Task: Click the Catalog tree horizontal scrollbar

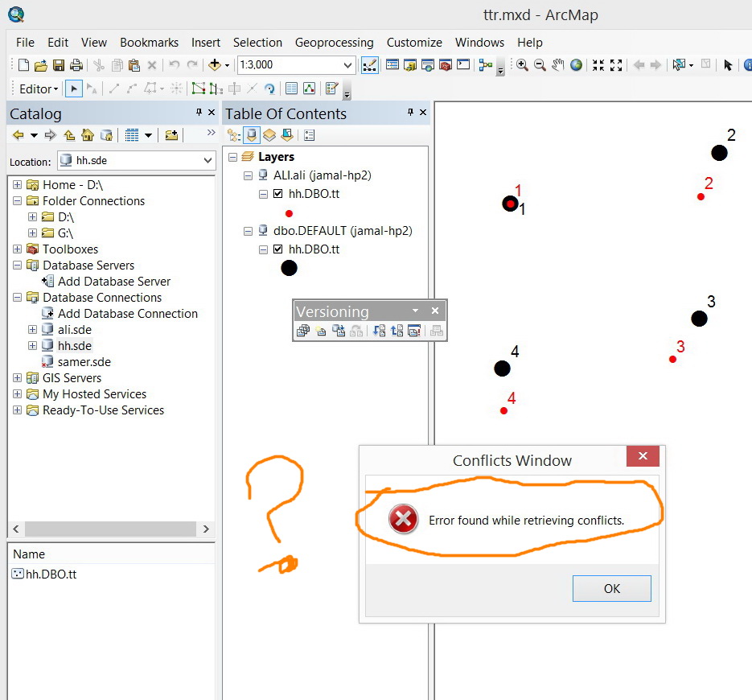Action: click(110, 529)
